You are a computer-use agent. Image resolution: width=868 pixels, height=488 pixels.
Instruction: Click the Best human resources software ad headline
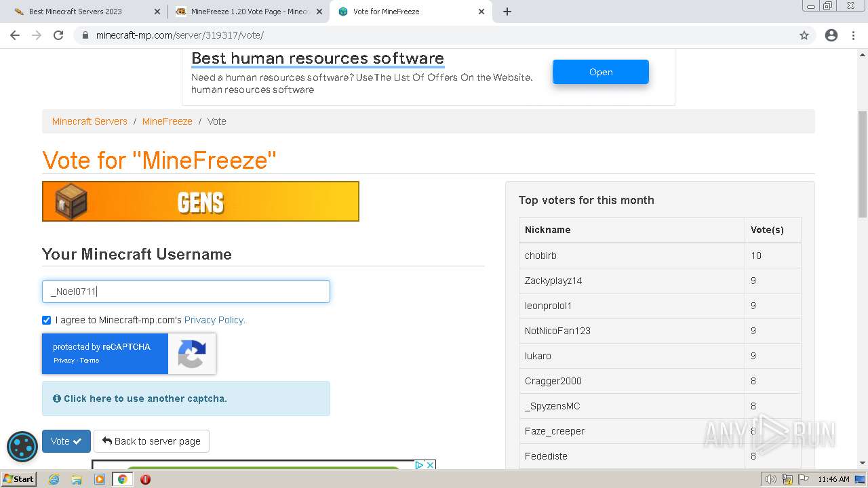[317, 58]
